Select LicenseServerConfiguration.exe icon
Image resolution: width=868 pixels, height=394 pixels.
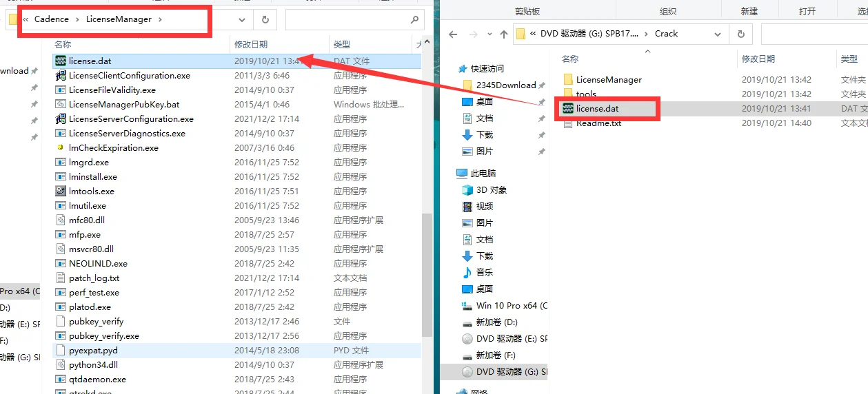(61, 119)
